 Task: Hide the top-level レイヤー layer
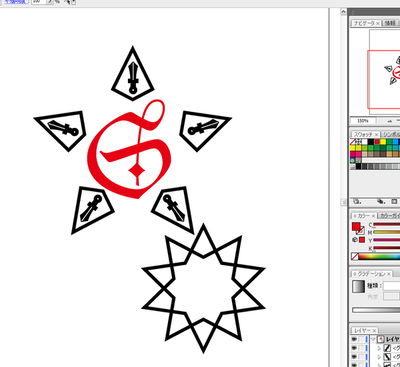pos(354,339)
